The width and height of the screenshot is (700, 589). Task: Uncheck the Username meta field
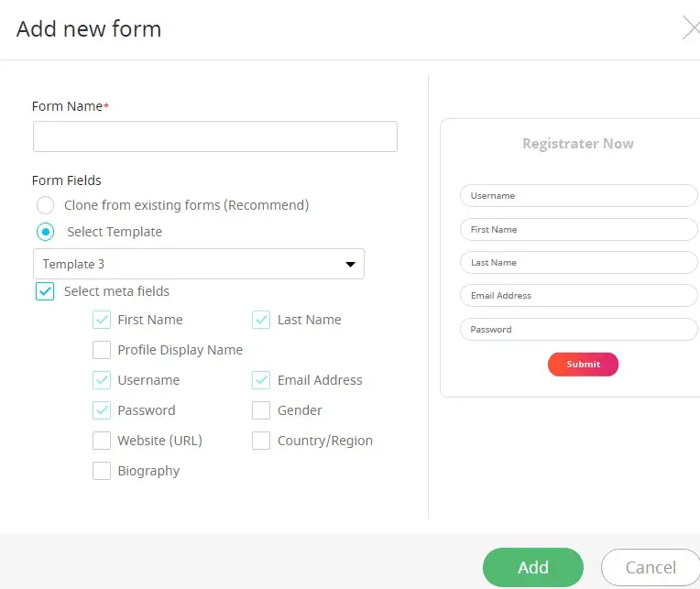pos(102,380)
